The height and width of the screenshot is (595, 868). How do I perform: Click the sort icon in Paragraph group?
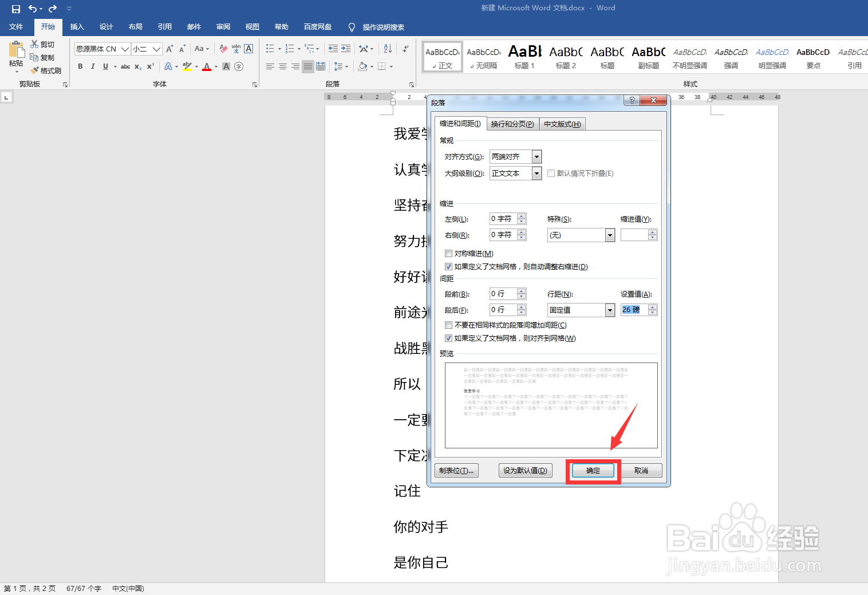387,48
